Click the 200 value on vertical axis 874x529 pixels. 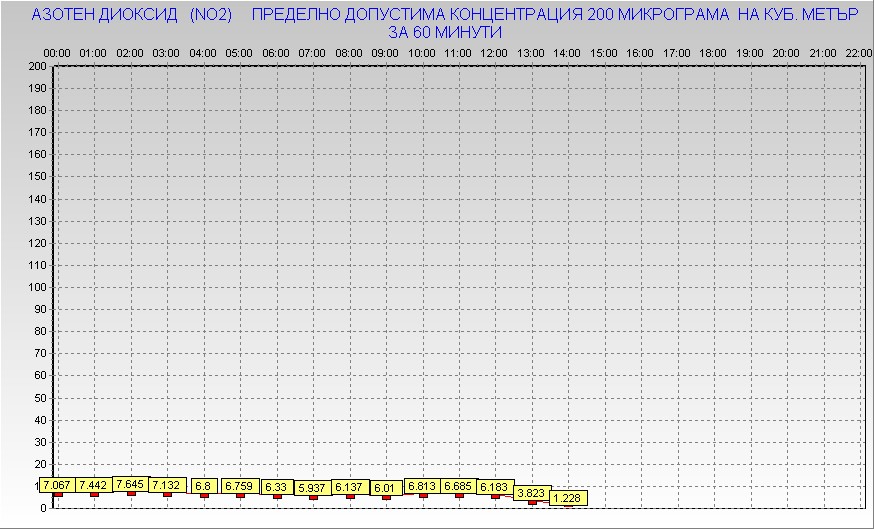pos(38,66)
